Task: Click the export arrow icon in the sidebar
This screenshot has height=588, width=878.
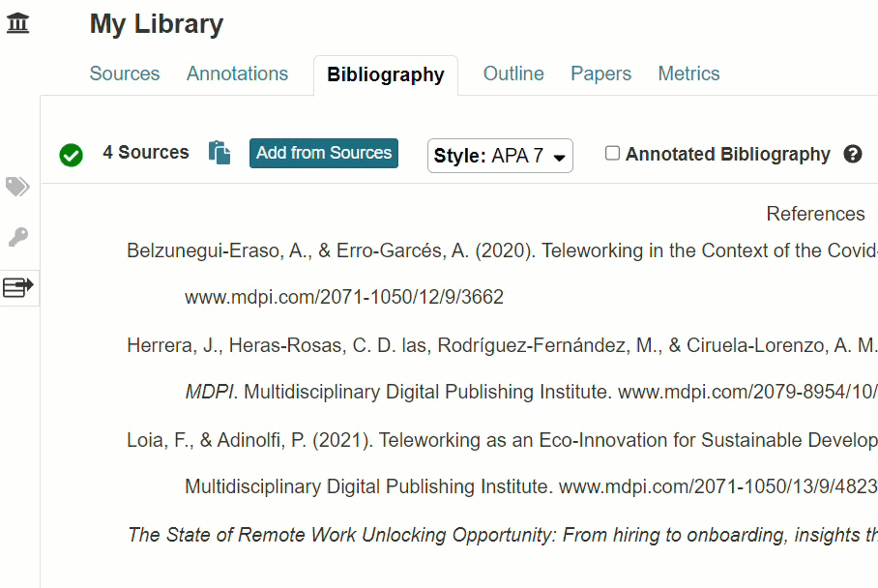Action: pyautogui.click(x=17, y=286)
